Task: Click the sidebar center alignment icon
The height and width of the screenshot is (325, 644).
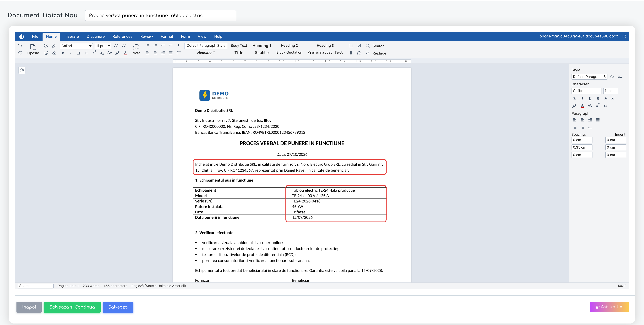Action: coord(582,120)
